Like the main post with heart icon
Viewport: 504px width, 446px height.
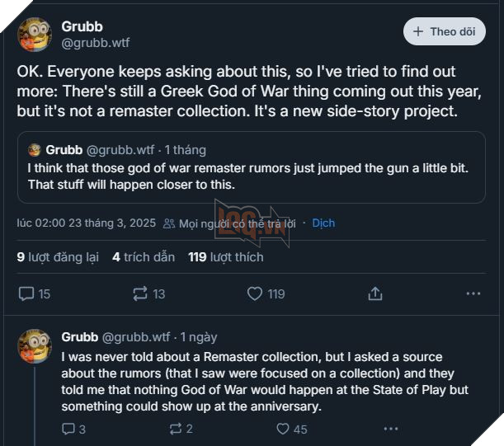[256, 293]
